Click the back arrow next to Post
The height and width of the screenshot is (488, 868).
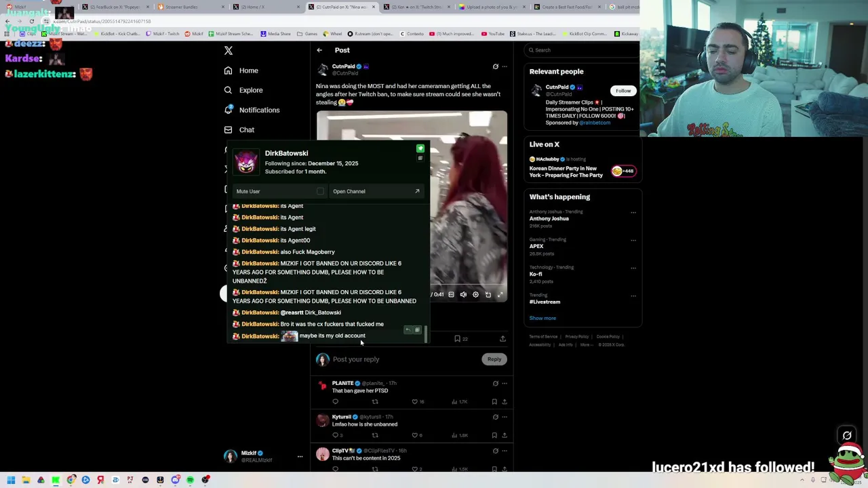click(319, 50)
